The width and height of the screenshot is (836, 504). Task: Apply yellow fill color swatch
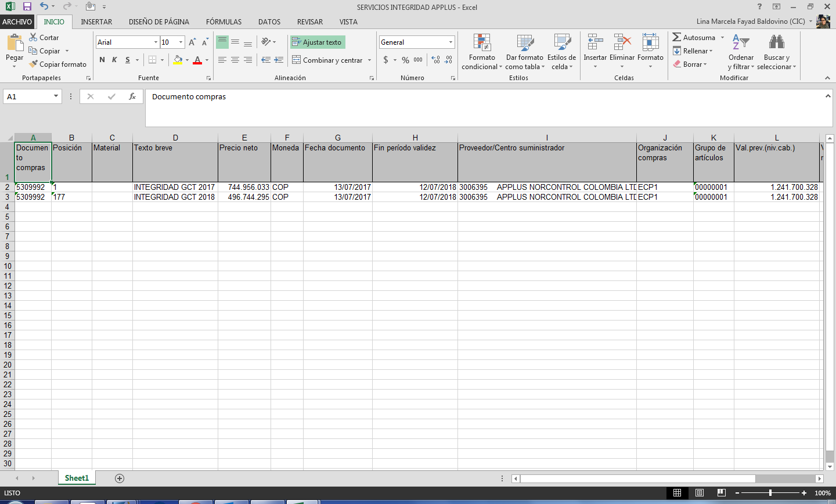point(178,60)
